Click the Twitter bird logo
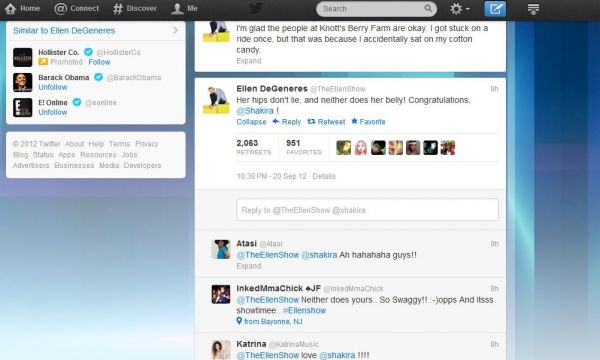Screen dimensions: 600x360 (256, 8)
